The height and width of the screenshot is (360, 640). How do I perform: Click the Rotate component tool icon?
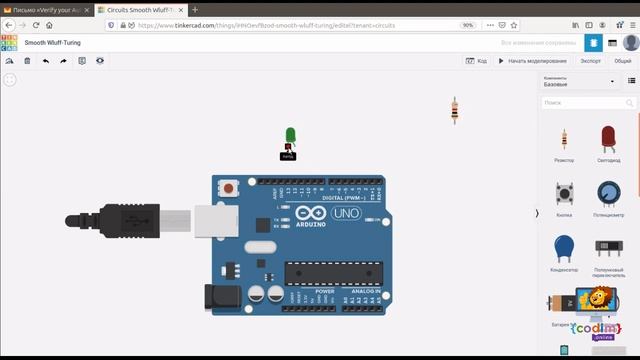[9, 61]
